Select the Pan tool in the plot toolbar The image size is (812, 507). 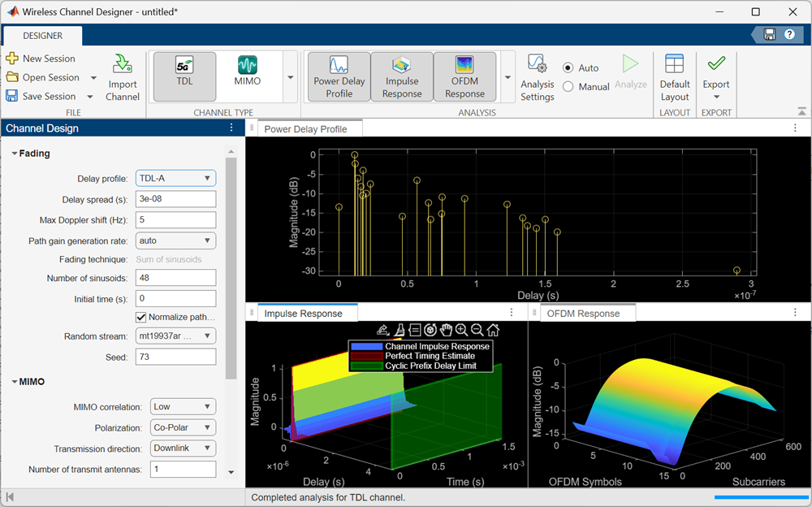click(447, 330)
